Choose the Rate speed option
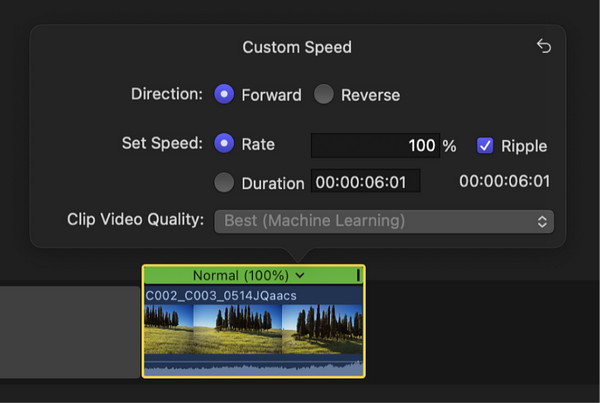Viewport: 600px width, 403px height. [x=224, y=144]
